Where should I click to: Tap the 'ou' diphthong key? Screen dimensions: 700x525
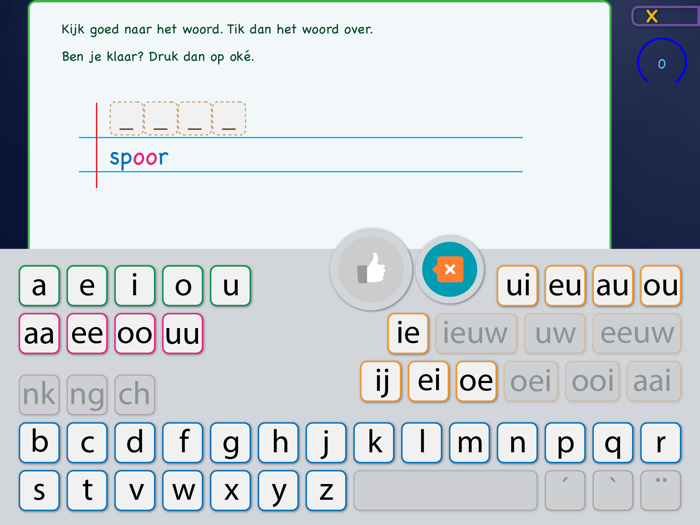click(x=661, y=286)
